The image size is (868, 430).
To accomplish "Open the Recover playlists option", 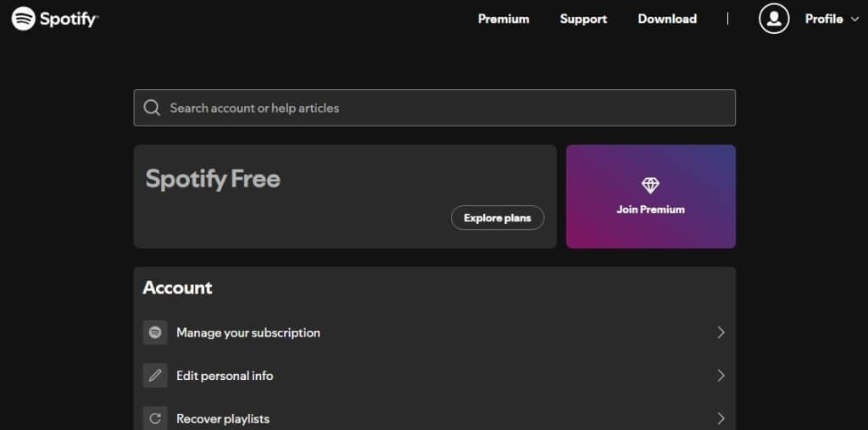I will coord(223,418).
